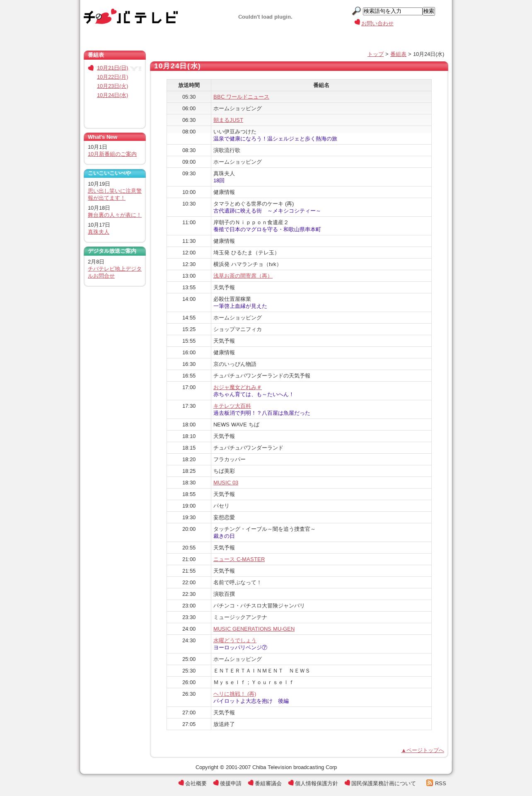Click Ｍｙｓｅｌｆ；Ｙｏｕｒｓｅｌｆ entry

pyautogui.click(x=254, y=682)
